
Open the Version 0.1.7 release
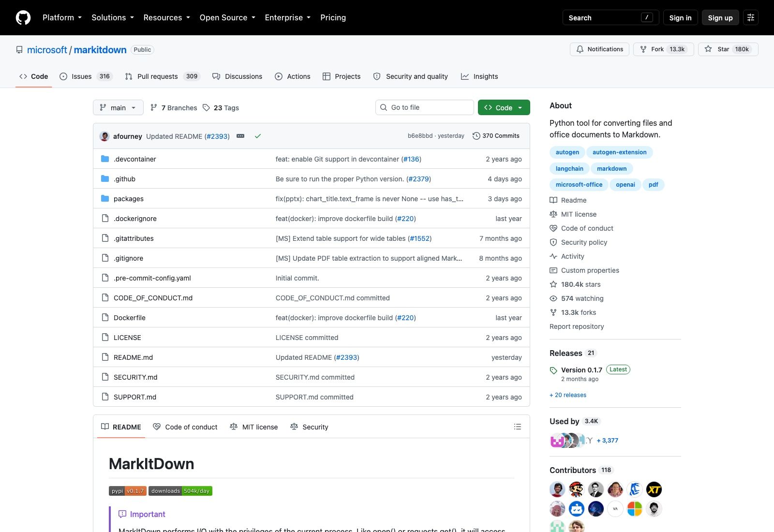tap(581, 370)
